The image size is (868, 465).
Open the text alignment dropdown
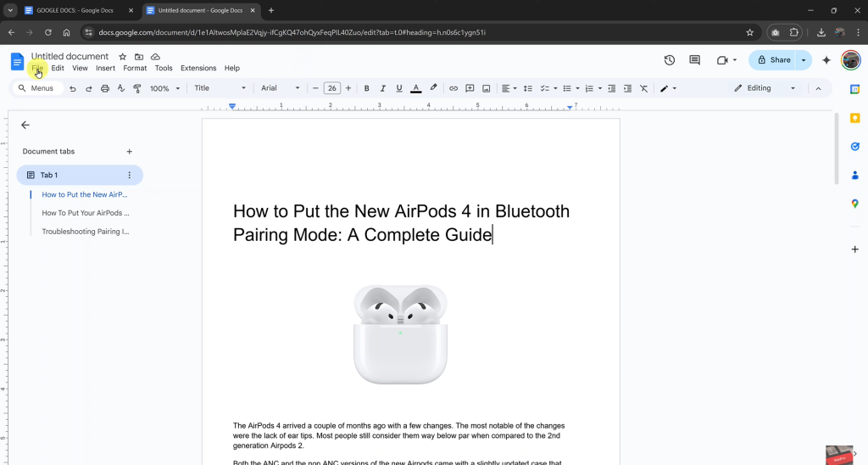pyautogui.click(x=509, y=88)
